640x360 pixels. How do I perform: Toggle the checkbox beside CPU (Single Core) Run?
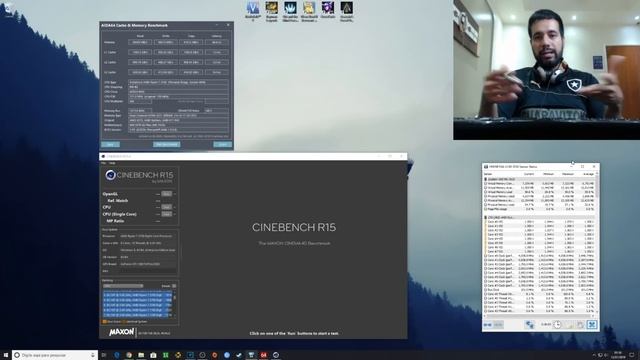[x=175, y=214]
